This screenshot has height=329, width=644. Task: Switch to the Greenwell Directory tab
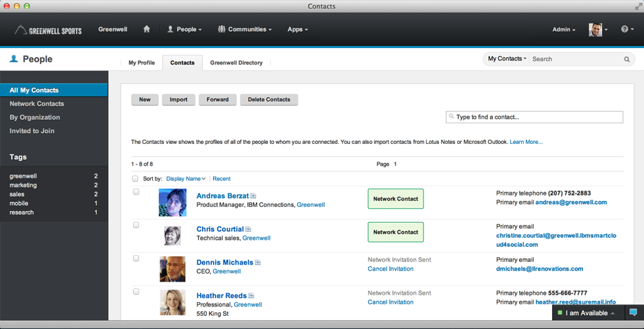click(x=236, y=63)
